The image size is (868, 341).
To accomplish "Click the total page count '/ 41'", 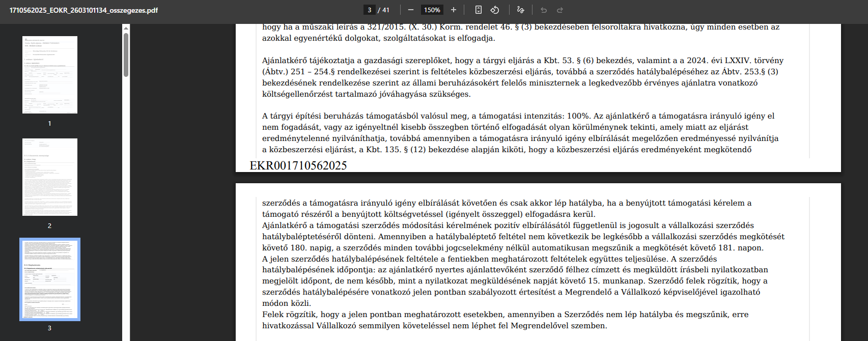I will (383, 10).
